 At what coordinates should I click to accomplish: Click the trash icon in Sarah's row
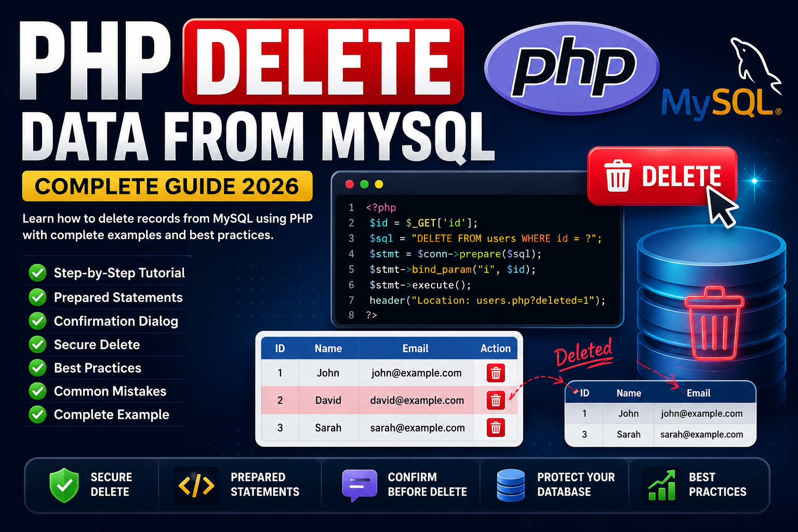tap(496, 428)
